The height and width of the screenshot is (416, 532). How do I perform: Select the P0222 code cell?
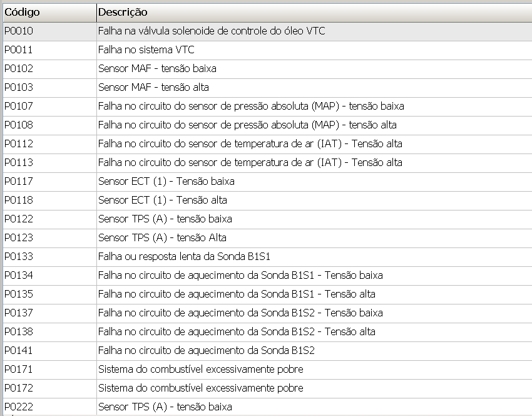tap(19, 407)
